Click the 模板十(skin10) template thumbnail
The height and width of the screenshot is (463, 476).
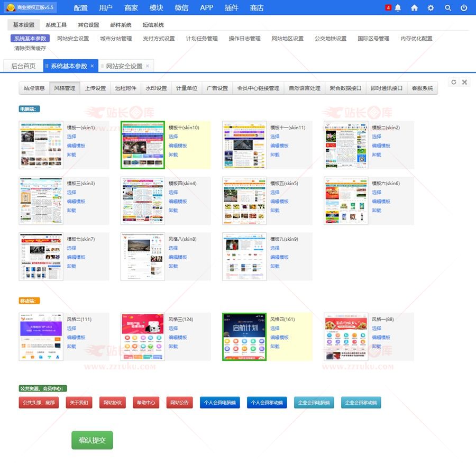coord(143,146)
